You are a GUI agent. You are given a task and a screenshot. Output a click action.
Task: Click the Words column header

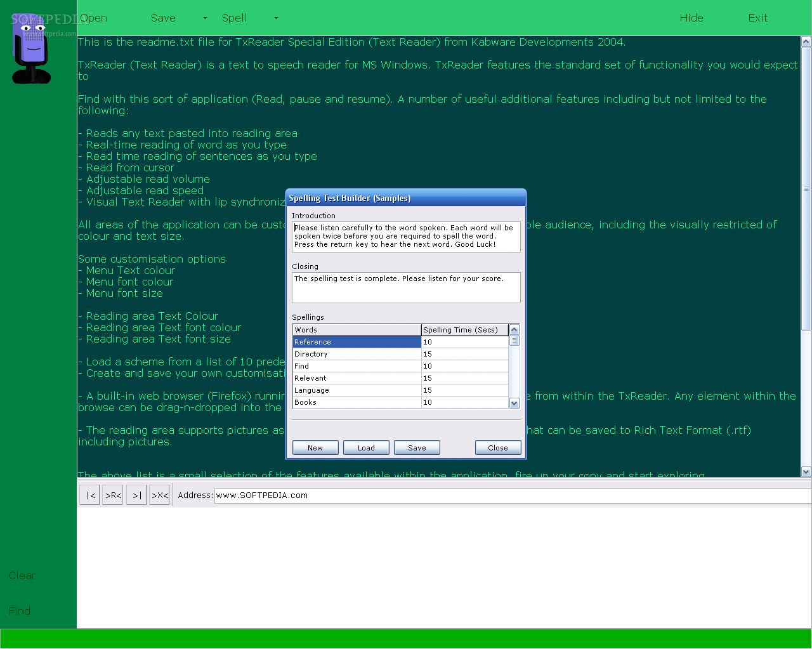coord(357,330)
